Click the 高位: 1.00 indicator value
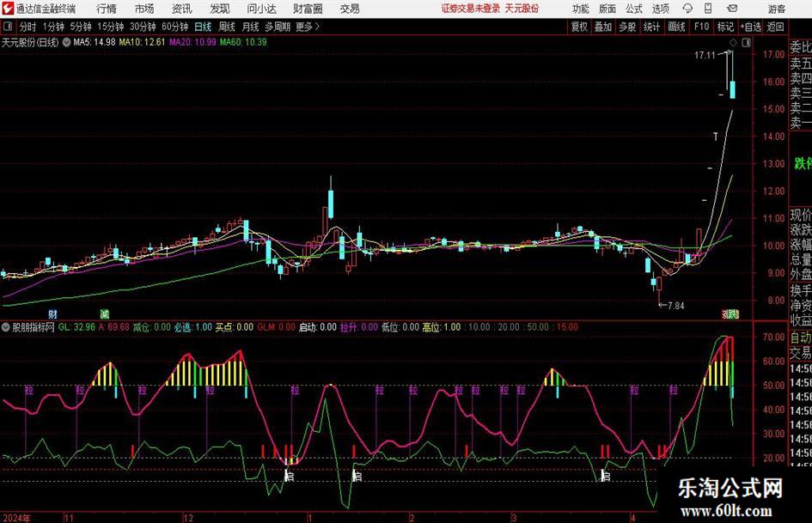The height and width of the screenshot is (523, 812). tap(441, 327)
